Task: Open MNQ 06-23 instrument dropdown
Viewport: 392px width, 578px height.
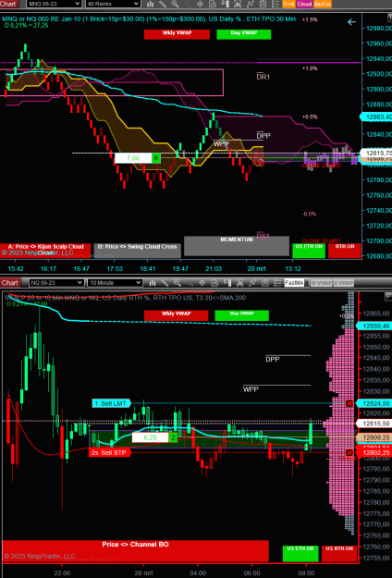Action: pos(55,4)
